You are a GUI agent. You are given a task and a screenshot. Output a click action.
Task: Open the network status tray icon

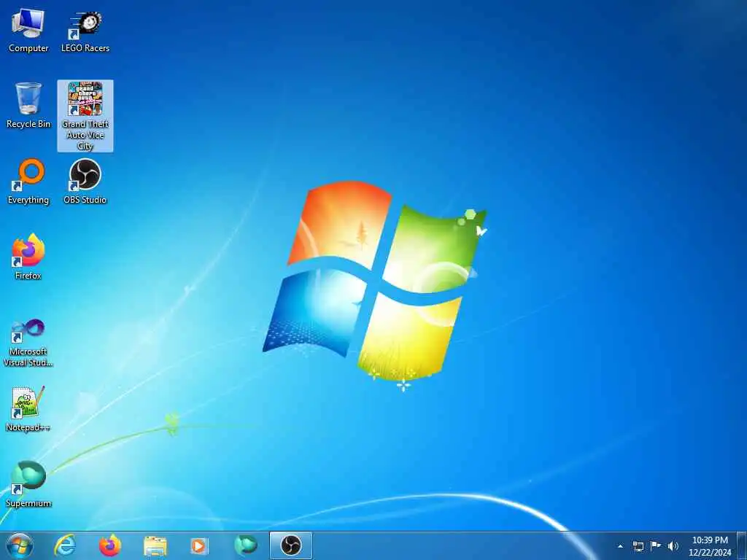(638, 546)
